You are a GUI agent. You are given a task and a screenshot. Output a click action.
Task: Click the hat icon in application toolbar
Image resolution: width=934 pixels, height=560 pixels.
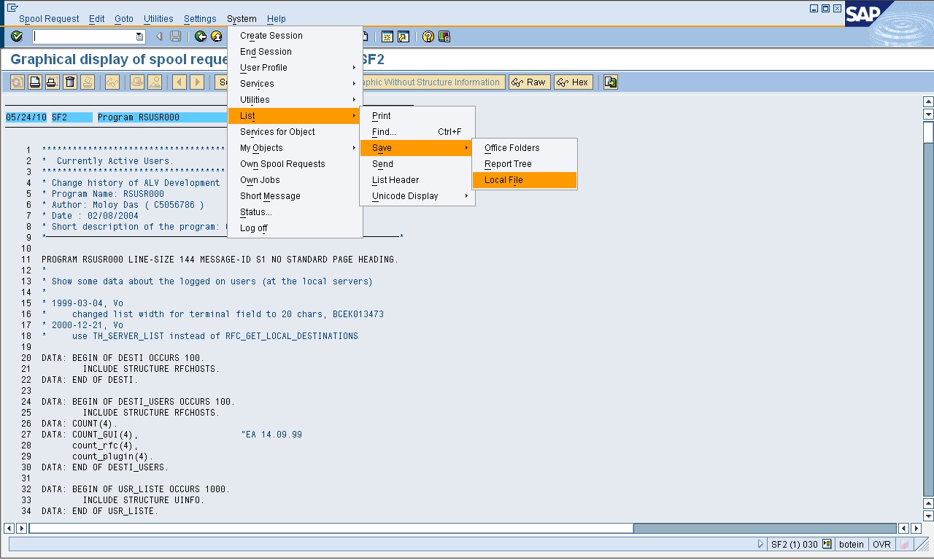(x=136, y=82)
